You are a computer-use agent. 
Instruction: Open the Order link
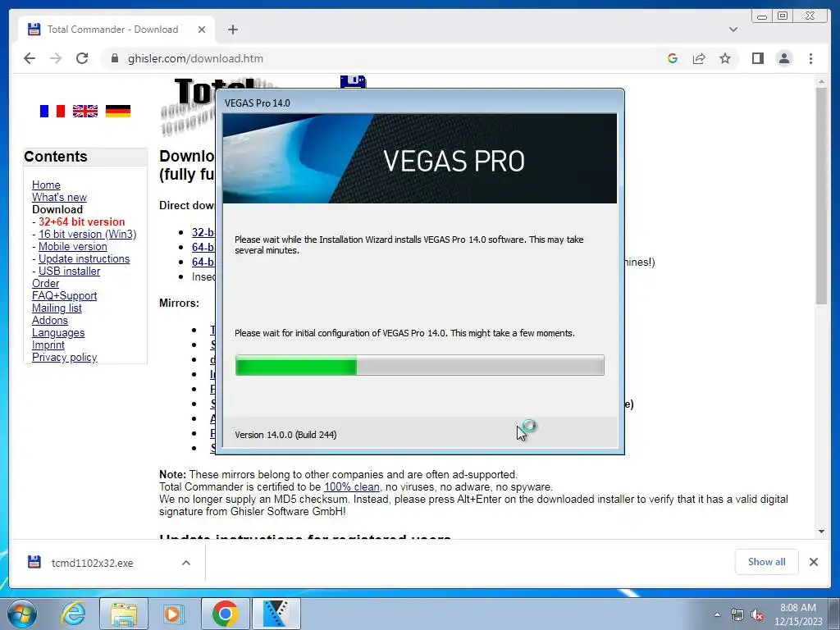(46, 283)
